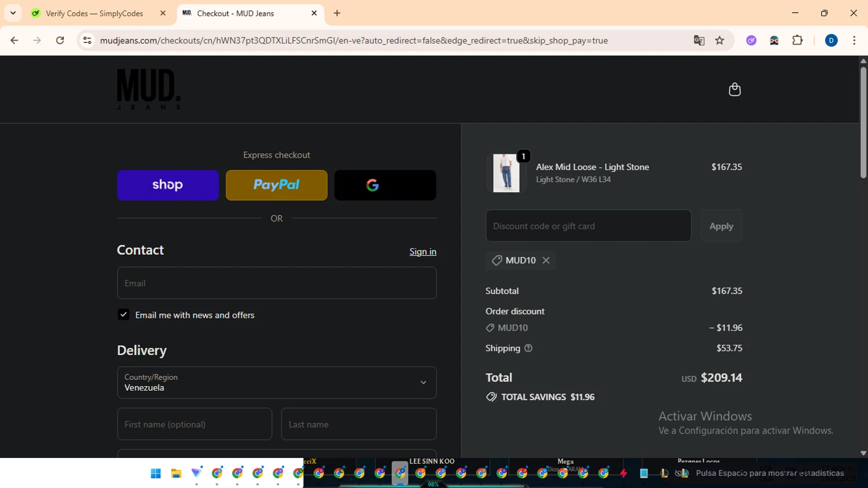Close the Verify Codes SimplyCodes tab
Image resolution: width=868 pixels, height=488 pixels.
(x=163, y=13)
